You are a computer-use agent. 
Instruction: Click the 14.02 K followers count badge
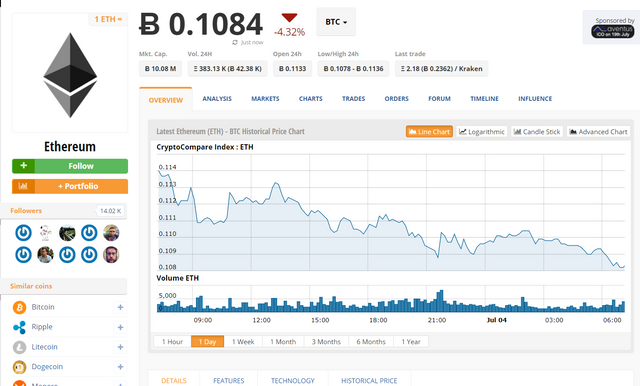pyautogui.click(x=110, y=211)
